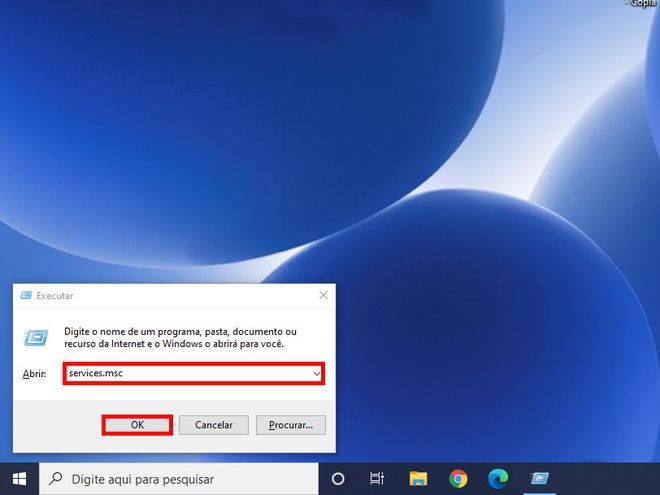Click the 'Digite o nome de um programa' description
The height and width of the screenshot is (495, 660).
tap(180, 338)
